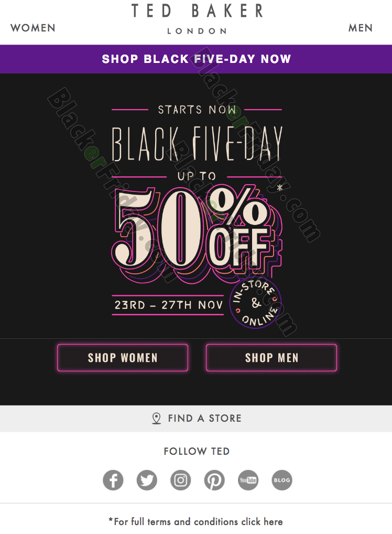Visit the Instagram camera icon
The image size is (392, 534).
click(x=180, y=480)
